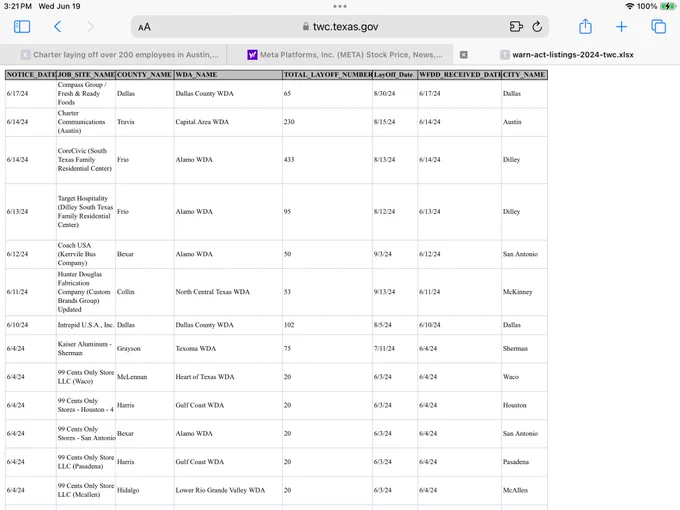The height and width of the screenshot is (510, 680).
Task: Select the Target Hospitality job site cell
Action: coord(86,212)
